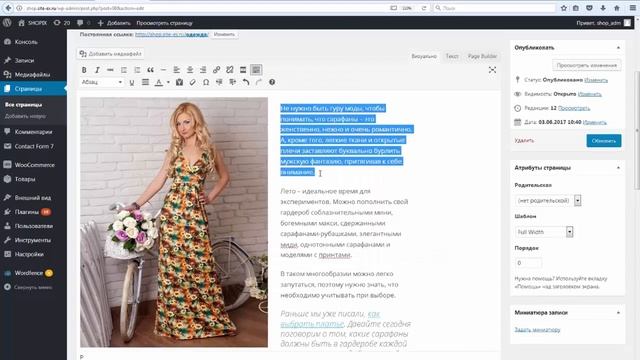Clear formatting with the eraser icon
This screenshot has height=360, width=640.
click(193, 82)
